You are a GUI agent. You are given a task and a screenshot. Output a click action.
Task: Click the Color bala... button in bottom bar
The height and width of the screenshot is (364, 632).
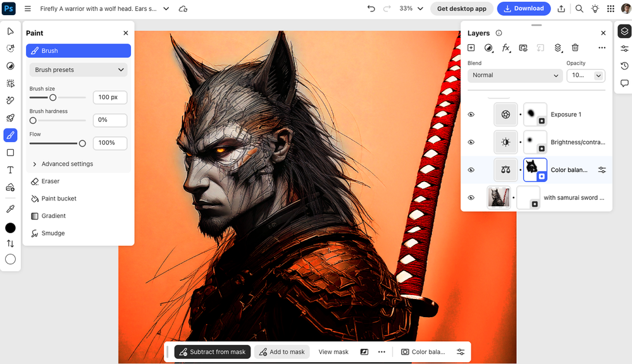click(423, 352)
